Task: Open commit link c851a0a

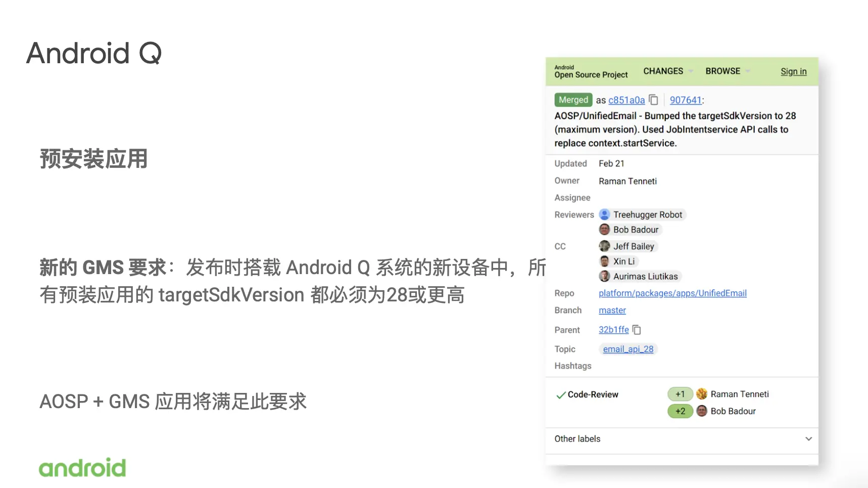Action: click(626, 100)
